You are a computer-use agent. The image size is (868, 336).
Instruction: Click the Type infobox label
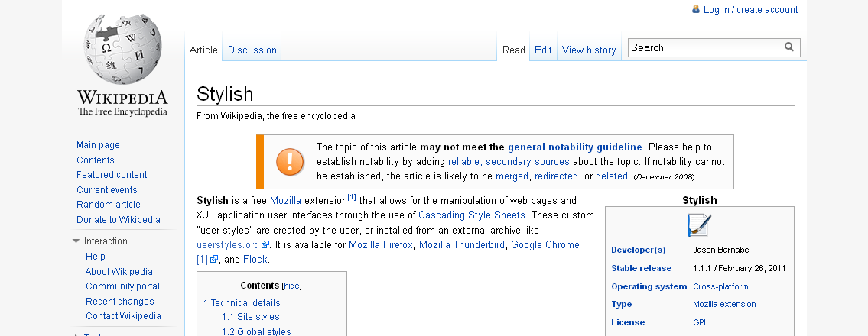[621, 304]
